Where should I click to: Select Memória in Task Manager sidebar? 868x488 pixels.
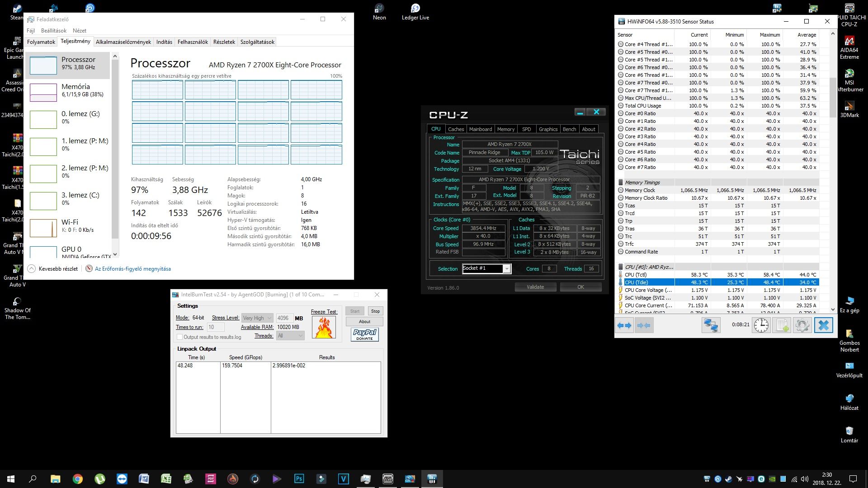68,92
